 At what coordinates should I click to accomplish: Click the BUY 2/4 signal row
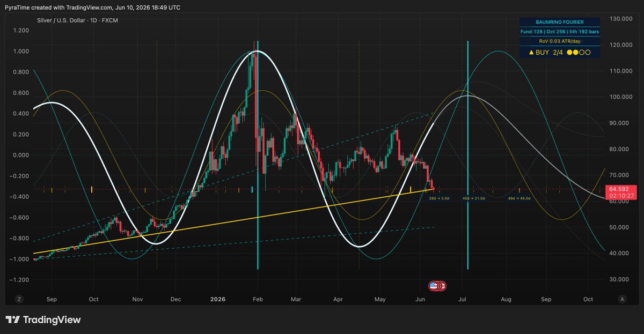coord(560,53)
